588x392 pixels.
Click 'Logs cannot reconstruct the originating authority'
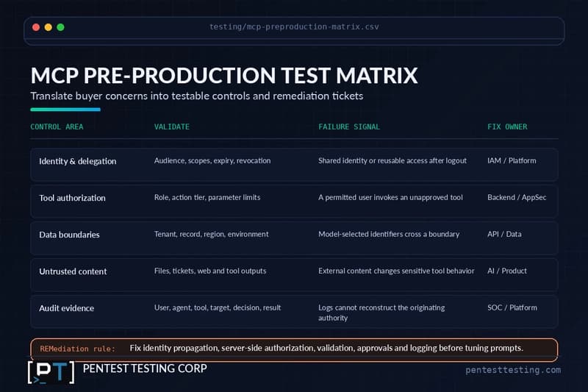point(381,313)
